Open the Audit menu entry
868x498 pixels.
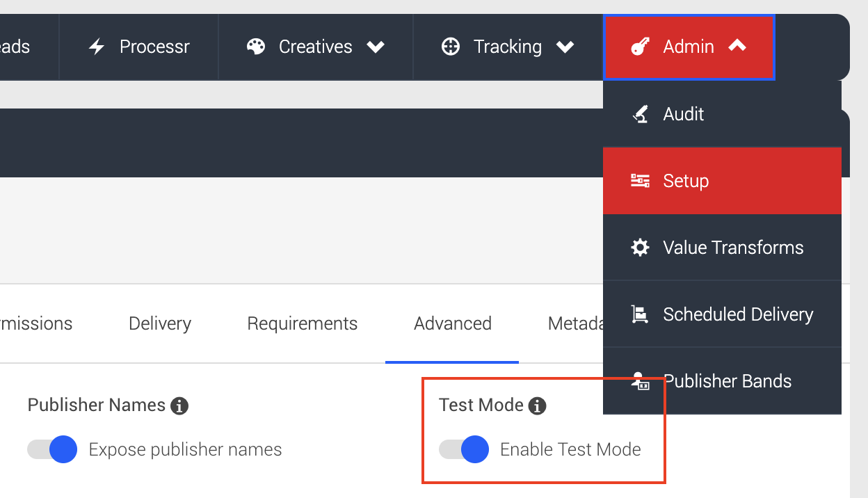pos(722,114)
